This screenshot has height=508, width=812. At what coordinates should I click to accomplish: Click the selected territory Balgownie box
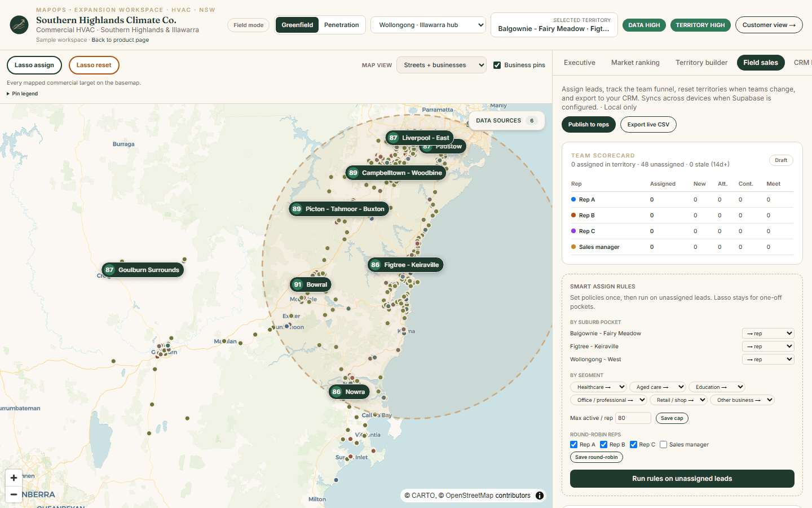[554, 25]
